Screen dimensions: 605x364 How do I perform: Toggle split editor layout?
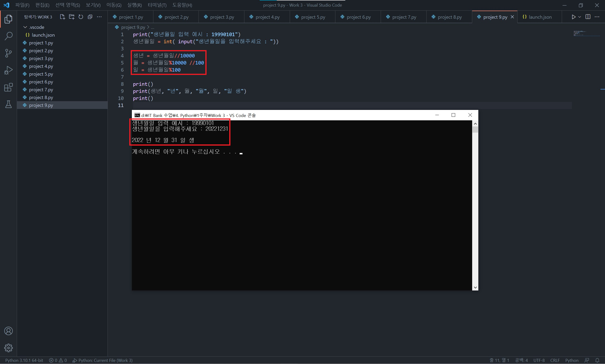pyautogui.click(x=588, y=17)
